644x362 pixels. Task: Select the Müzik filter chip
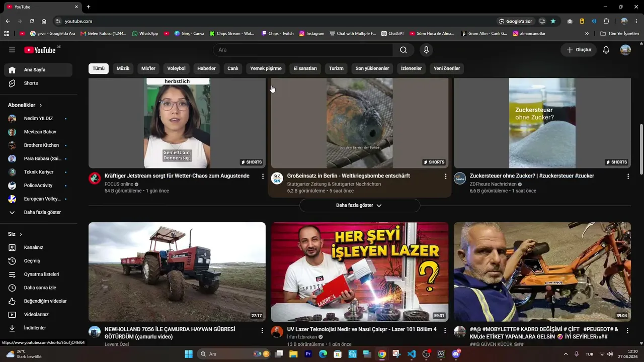[x=123, y=68]
